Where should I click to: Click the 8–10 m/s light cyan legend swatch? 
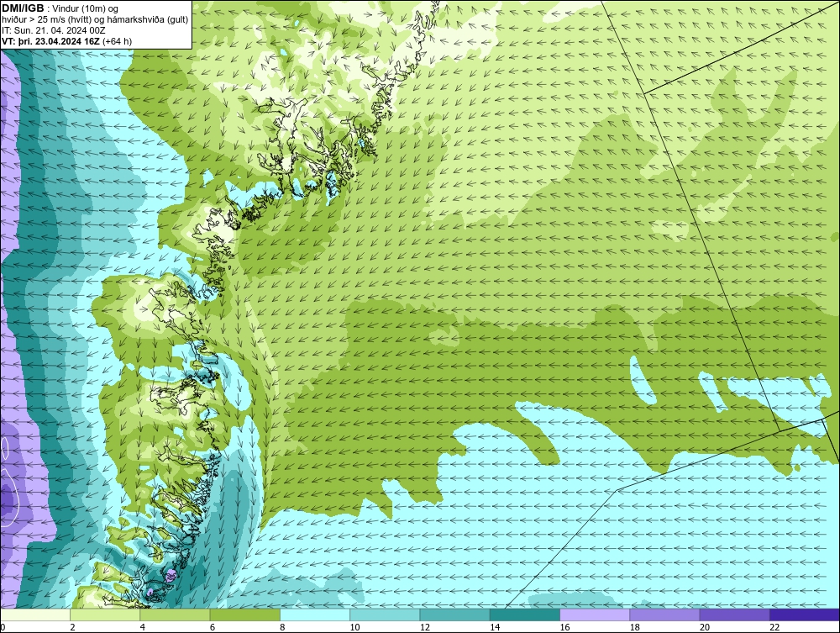pos(315,615)
